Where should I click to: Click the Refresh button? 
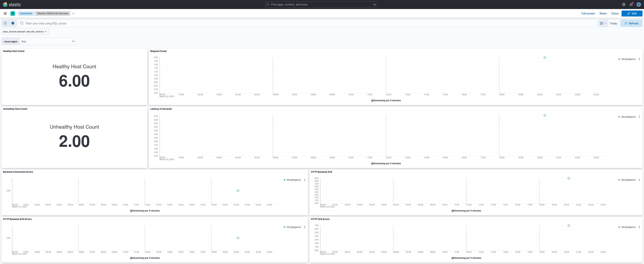[631, 23]
